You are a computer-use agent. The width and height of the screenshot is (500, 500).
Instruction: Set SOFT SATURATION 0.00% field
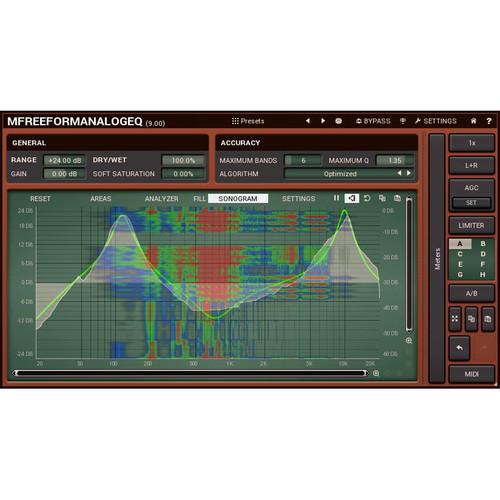[183, 174]
